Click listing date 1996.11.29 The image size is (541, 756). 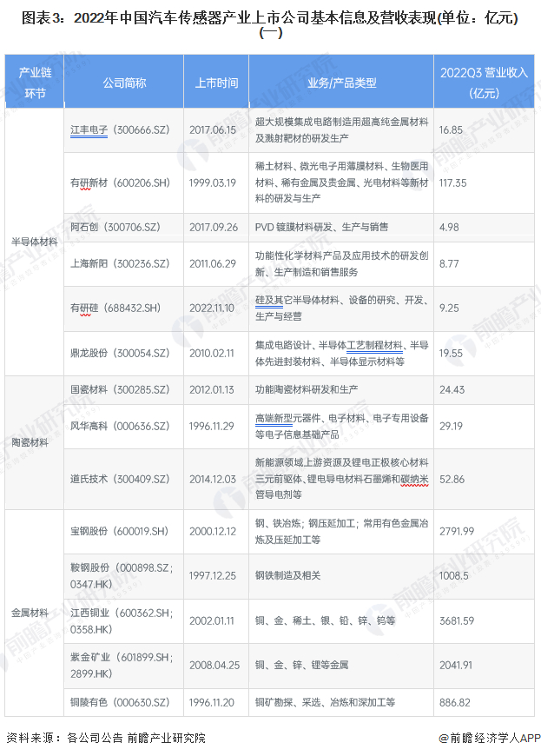212,427
